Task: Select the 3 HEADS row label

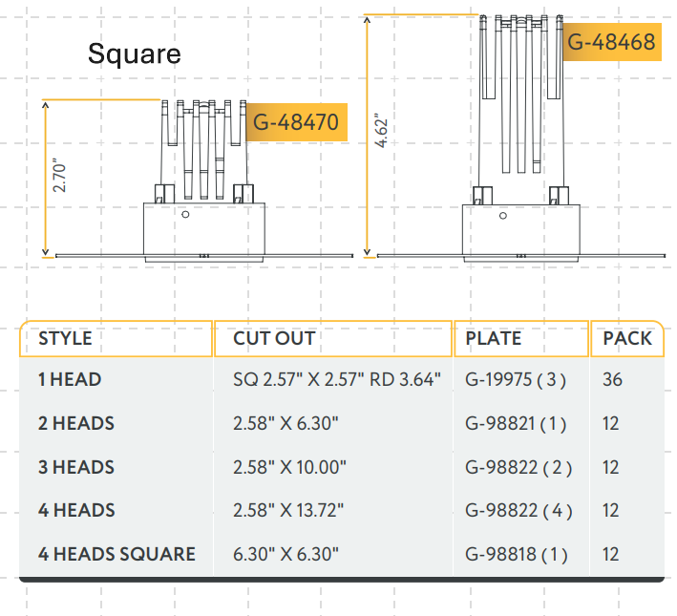Action: (76, 467)
